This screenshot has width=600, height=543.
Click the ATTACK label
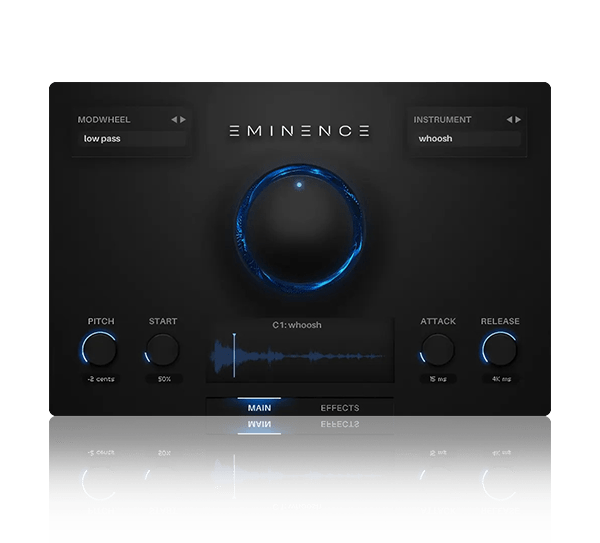click(x=438, y=321)
